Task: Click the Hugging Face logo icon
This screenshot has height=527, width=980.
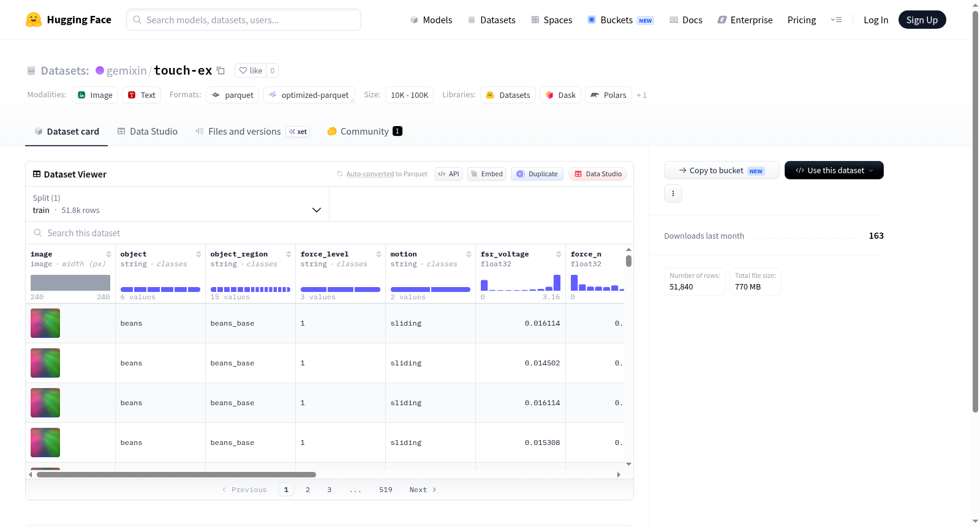Action: tap(34, 20)
